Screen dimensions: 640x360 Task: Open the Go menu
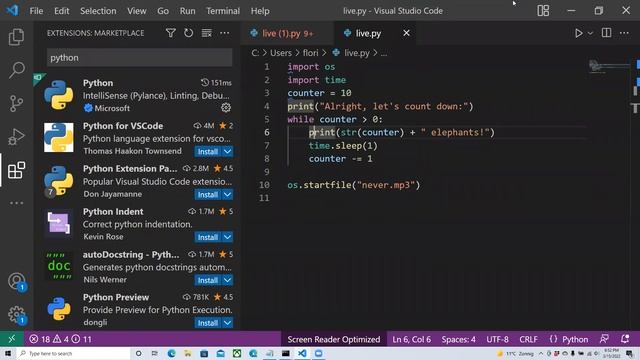[x=163, y=11]
